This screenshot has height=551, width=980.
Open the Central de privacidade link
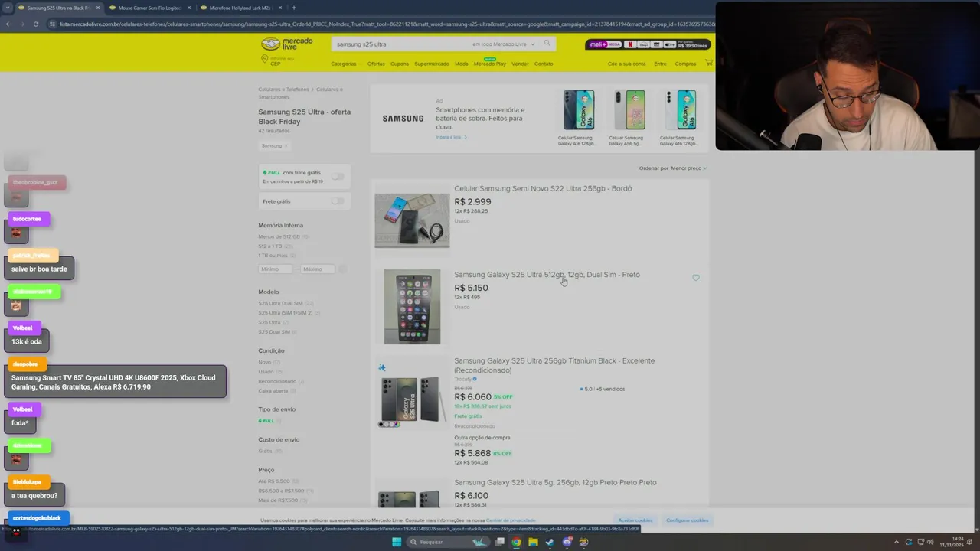pos(511,520)
